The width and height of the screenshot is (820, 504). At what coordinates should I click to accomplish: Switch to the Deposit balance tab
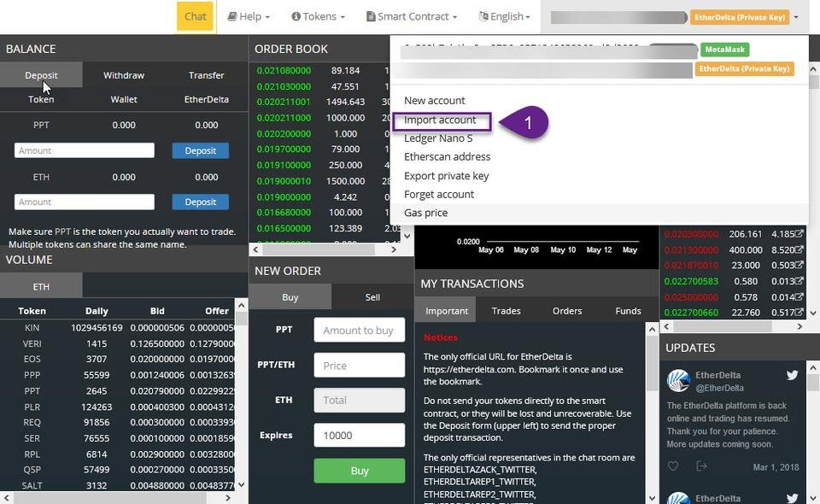tap(41, 75)
